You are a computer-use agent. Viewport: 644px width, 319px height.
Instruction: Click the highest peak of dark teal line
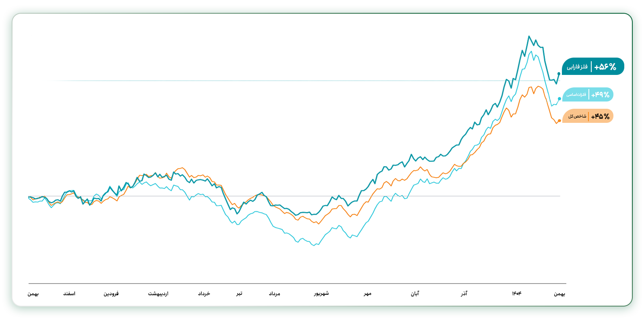pyautogui.click(x=529, y=36)
